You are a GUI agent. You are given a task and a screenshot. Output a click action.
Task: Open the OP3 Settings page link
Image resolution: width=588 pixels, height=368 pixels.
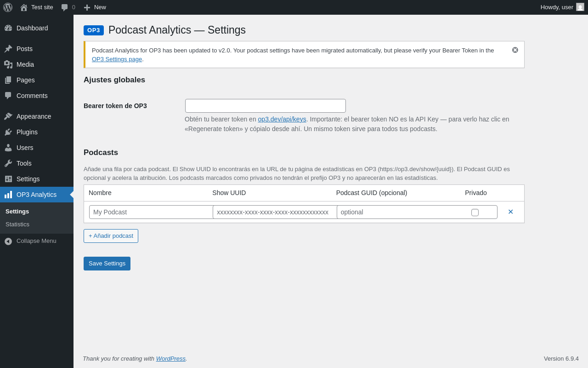pos(117,59)
